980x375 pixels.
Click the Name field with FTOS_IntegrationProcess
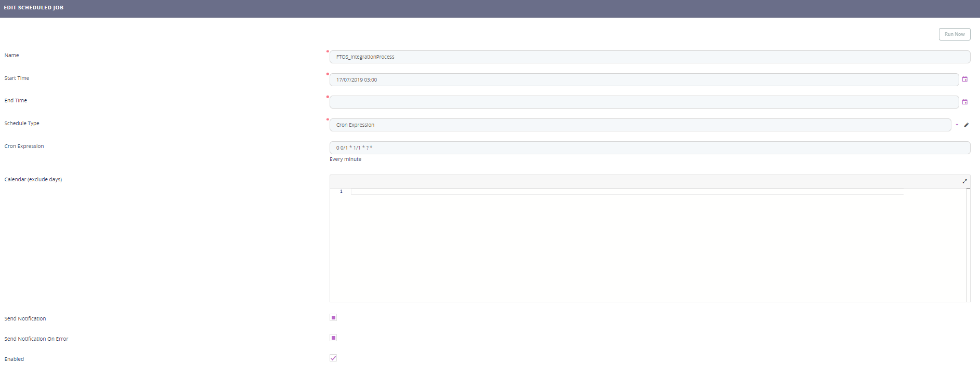coord(649,57)
